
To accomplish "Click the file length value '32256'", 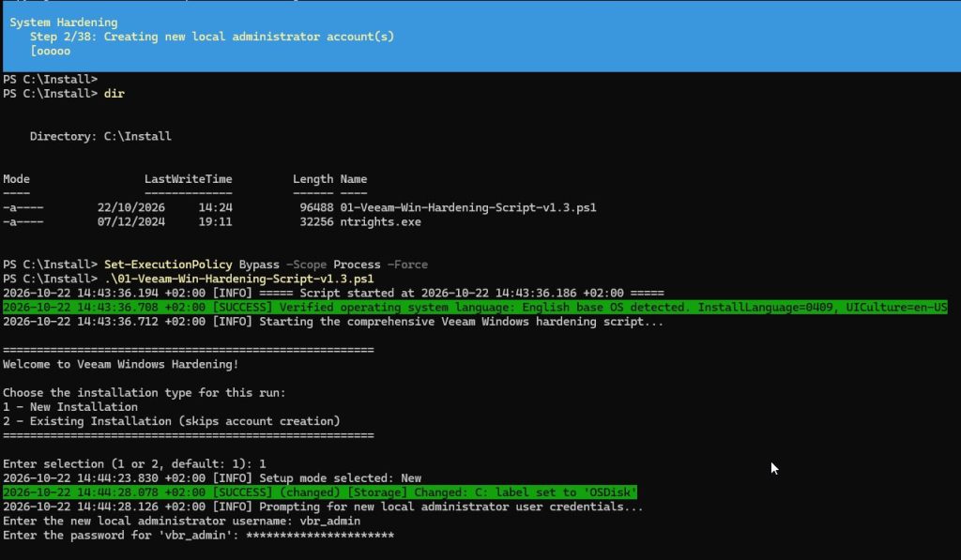I will (x=316, y=221).
